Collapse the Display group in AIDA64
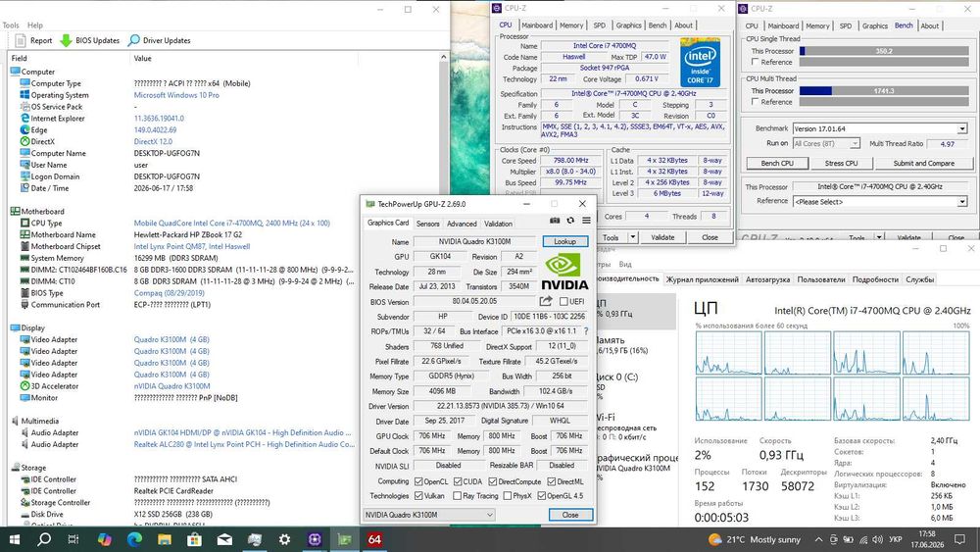This screenshot has height=552, width=980. point(15,327)
